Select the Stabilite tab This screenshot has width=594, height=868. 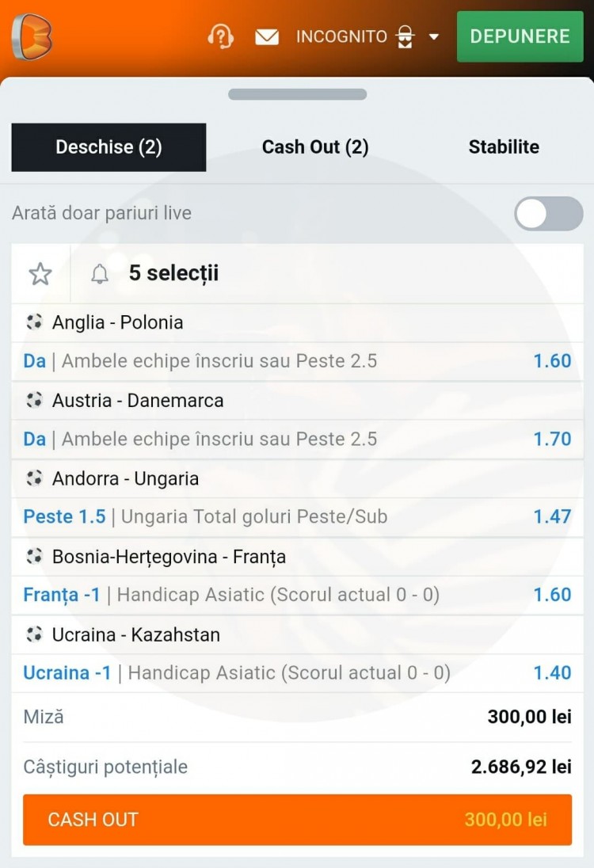504,147
